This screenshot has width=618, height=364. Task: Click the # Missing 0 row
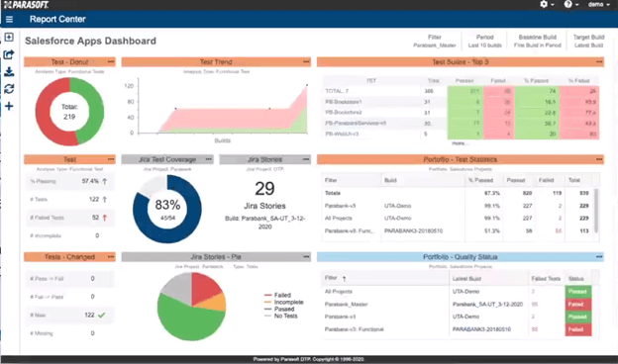pos(69,333)
